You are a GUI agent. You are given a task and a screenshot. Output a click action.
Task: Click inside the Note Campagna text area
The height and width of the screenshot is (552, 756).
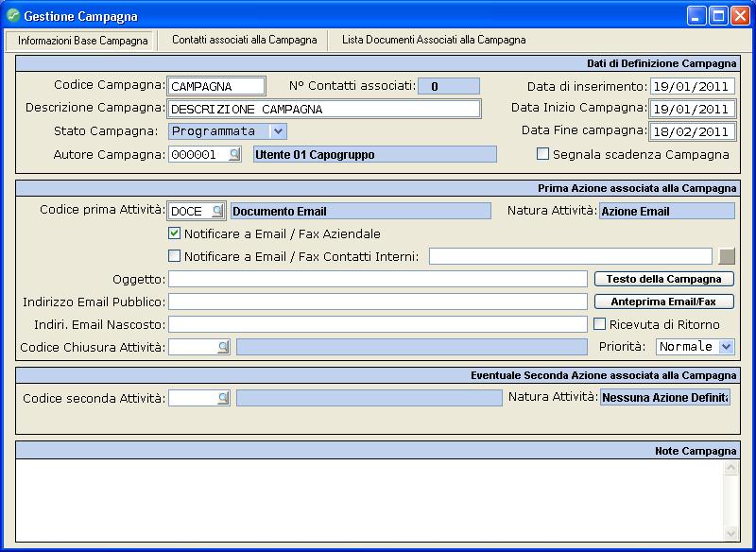pos(370,500)
